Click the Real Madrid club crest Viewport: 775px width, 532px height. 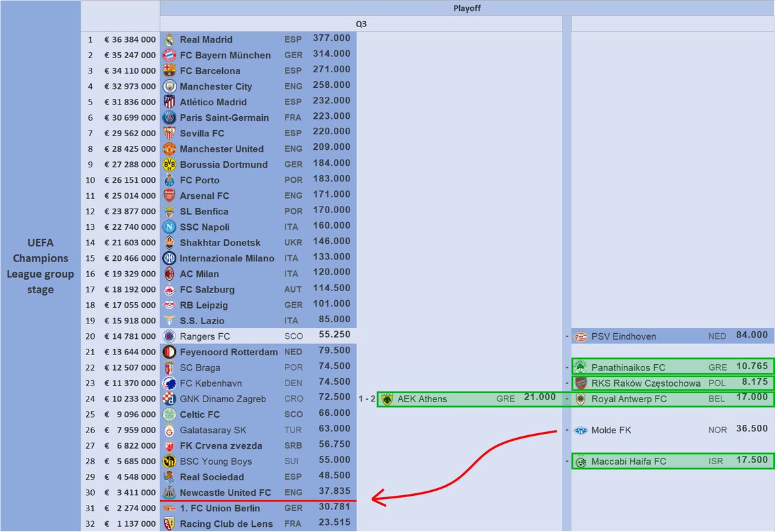[x=169, y=39]
